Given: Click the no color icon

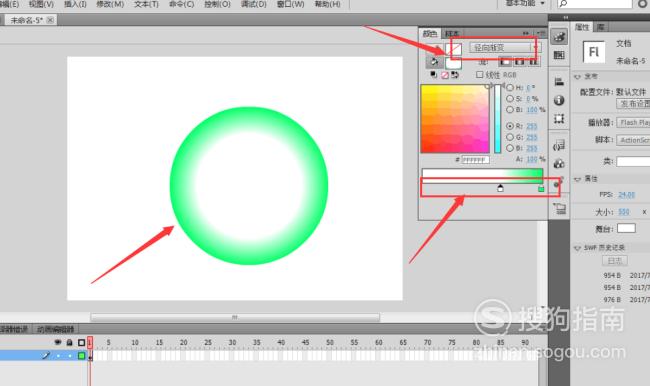Looking at the screenshot, I should pos(444,75).
